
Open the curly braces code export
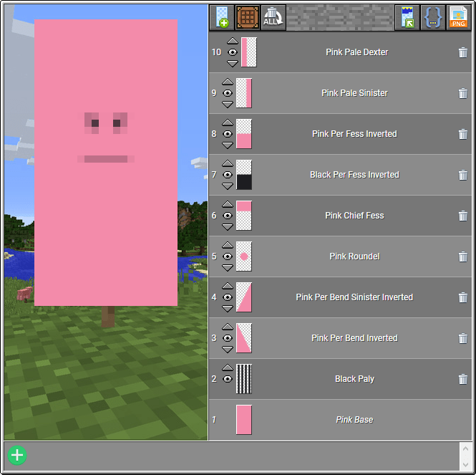click(432, 17)
